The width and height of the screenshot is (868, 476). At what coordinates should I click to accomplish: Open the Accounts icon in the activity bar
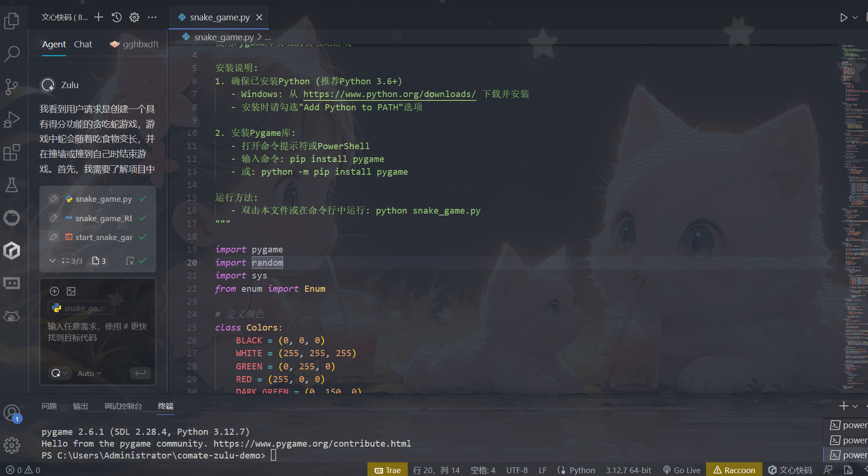[x=12, y=412]
